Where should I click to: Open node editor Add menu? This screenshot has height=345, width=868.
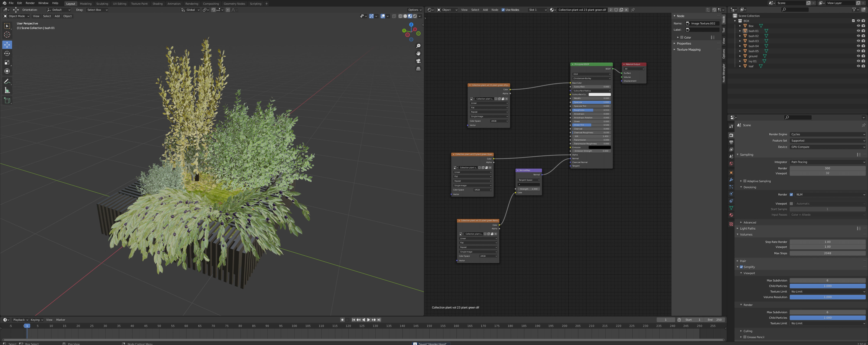pyautogui.click(x=485, y=10)
